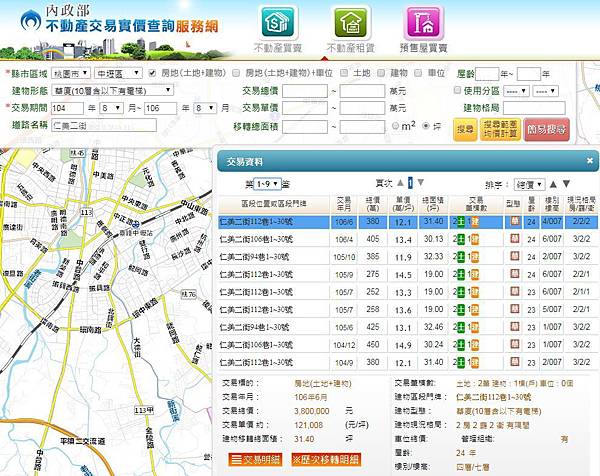Image resolution: width=600 pixels, height=476 pixels.
Task: Select the 仁美二街94巷 row dated 105/10
Action: (x=408, y=257)
